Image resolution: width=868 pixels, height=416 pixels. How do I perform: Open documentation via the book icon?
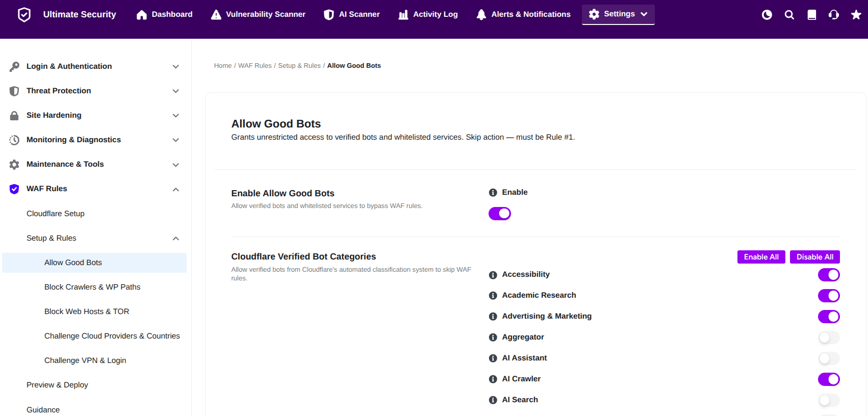point(812,15)
